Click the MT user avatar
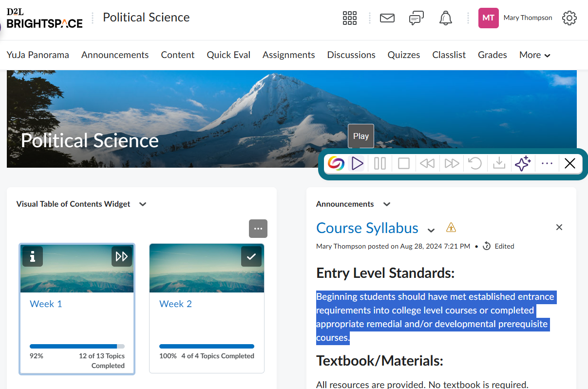This screenshot has height=389, width=588. [489, 18]
